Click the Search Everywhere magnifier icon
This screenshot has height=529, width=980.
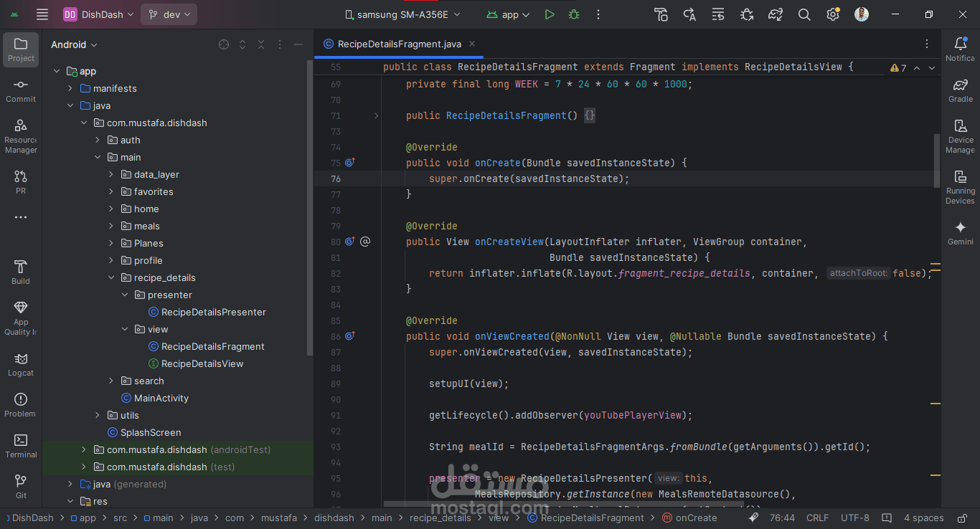tap(804, 14)
